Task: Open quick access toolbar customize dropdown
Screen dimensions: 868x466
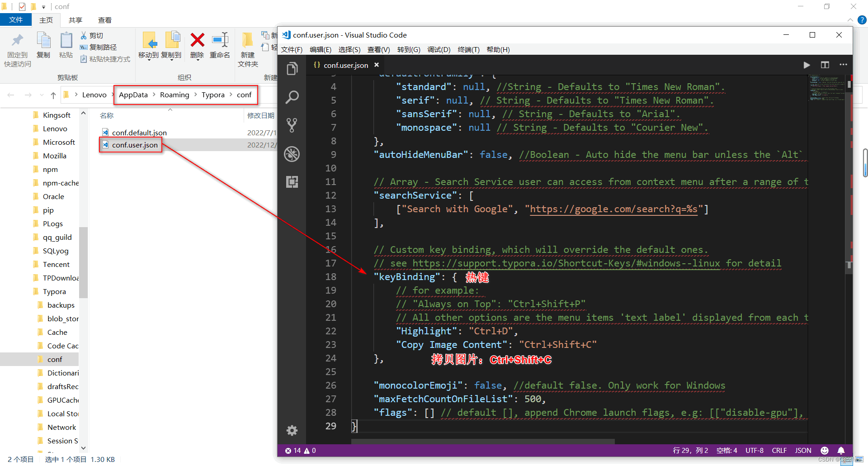Action: [x=43, y=7]
